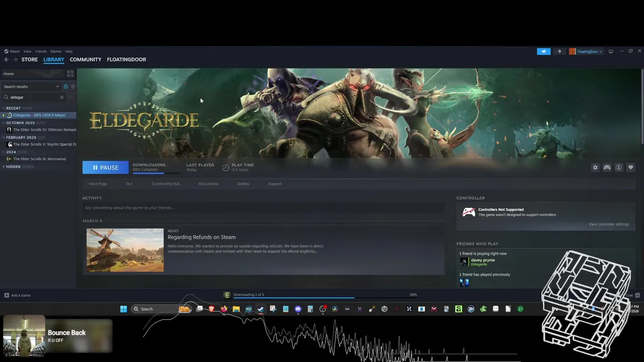644x362 pixels.
Task: Select the LIBRARY tab
Action: coord(54,59)
